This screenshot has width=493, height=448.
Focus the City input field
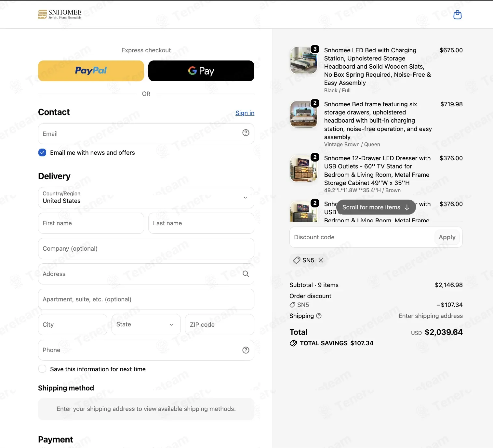[x=73, y=324]
